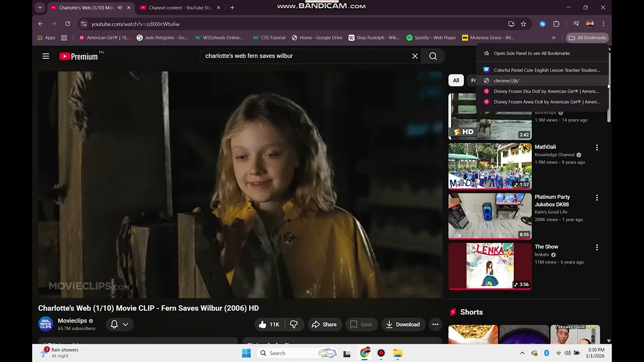Open the Moviecaps channel avatar

(46, 324)
